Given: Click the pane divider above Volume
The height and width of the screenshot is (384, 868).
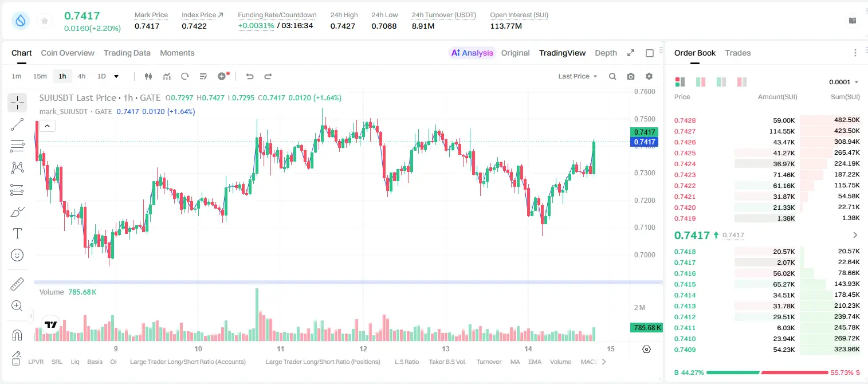Looking at the screenshot, I should pyautogui.click(x=348, y=282).
